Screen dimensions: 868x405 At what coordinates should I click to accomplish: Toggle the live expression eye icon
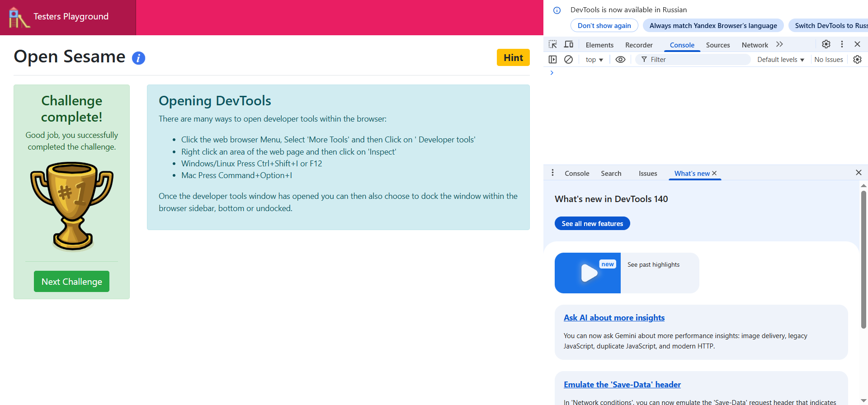(620, 59)
